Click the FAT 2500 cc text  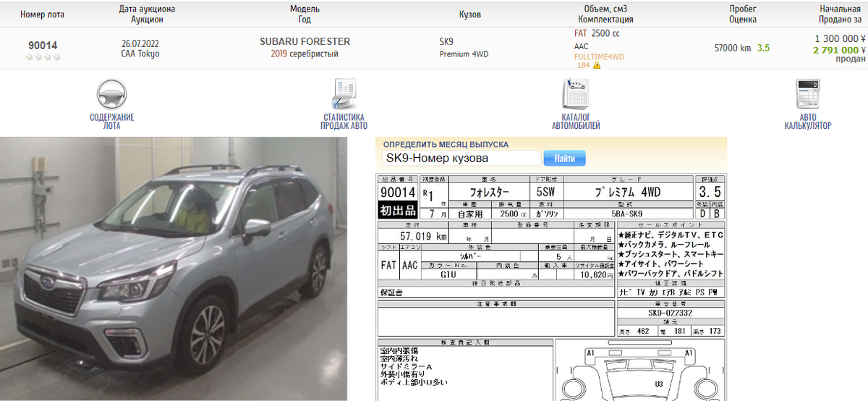tap(597, 33)
